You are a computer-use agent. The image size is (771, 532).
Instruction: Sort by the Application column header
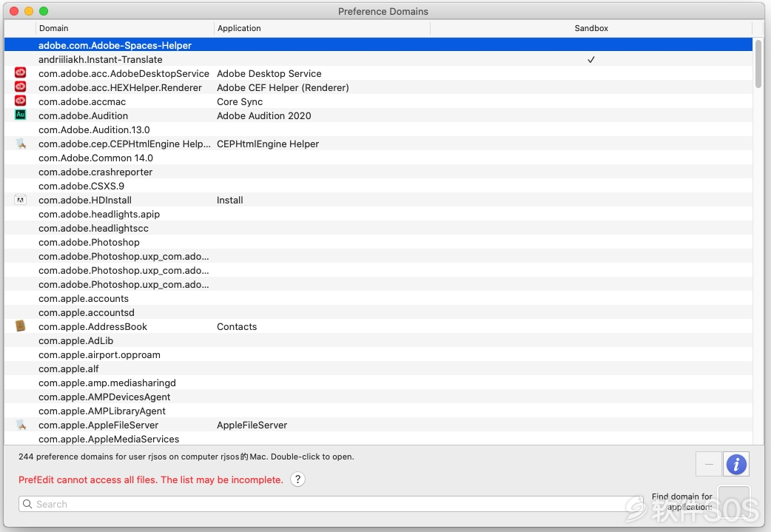322,28
